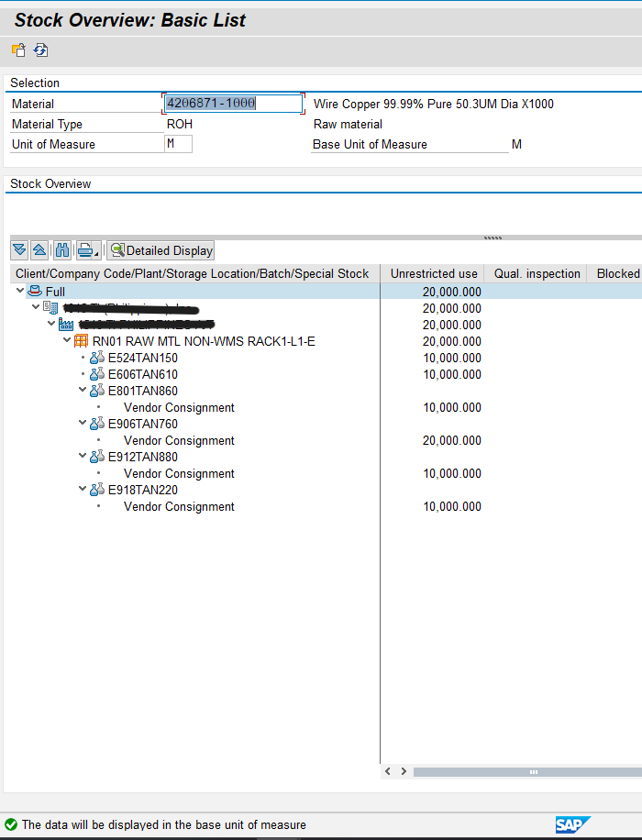Screen dimensions: 642x840
Task: Click the E918TAN220 batch flask icon
Action: (97, 490)
